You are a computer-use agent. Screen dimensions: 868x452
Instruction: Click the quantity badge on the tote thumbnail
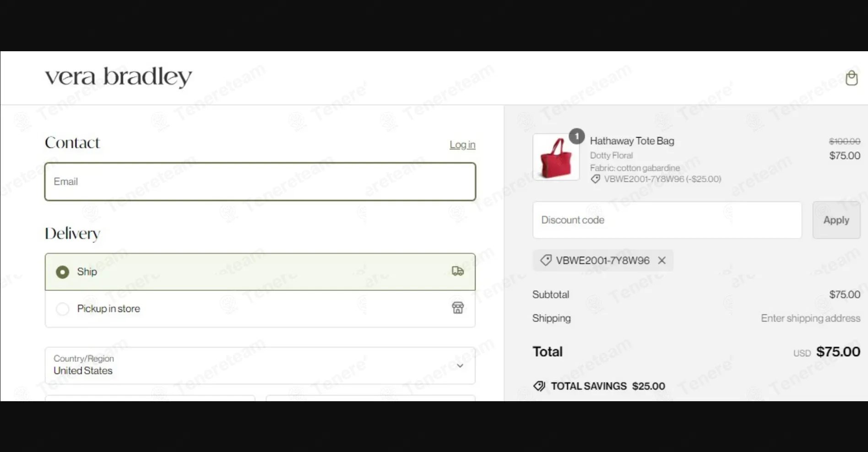click(x=576, y=136)
